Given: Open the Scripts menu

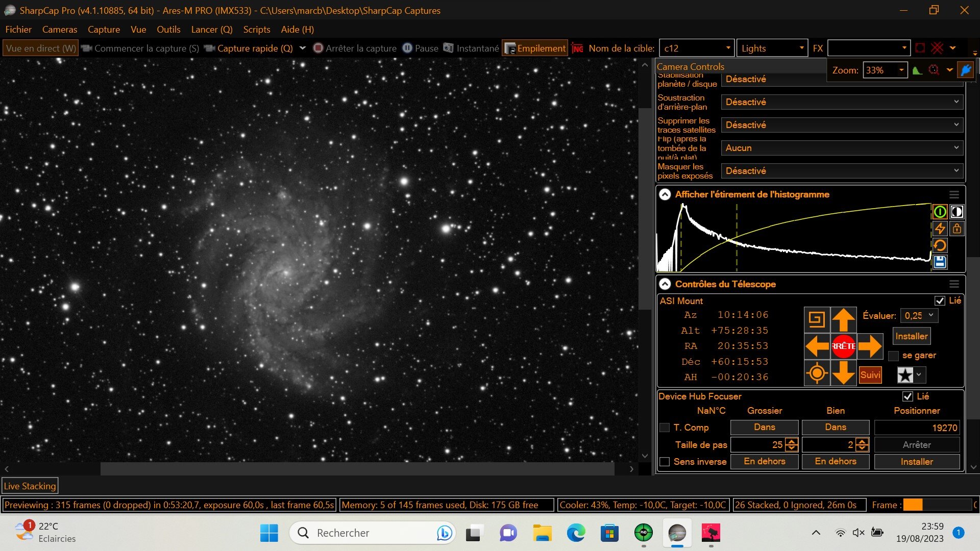Looking at the screenshot, I should 256,30.
